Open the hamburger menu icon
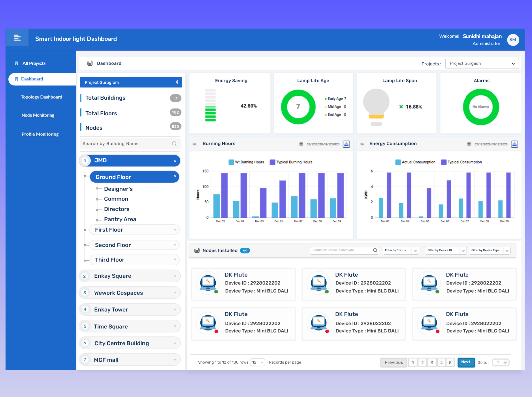Screen dimensions: 532x397 [17, 38]
